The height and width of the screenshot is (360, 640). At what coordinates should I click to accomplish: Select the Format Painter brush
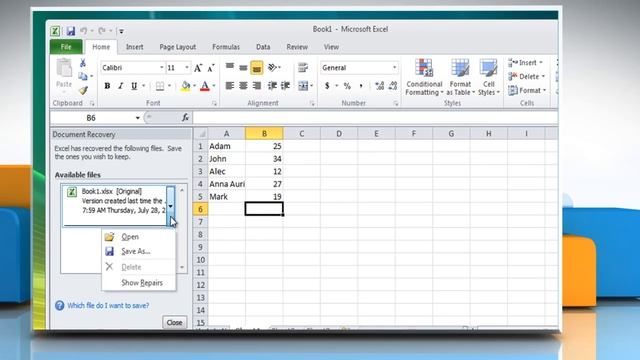83,90
